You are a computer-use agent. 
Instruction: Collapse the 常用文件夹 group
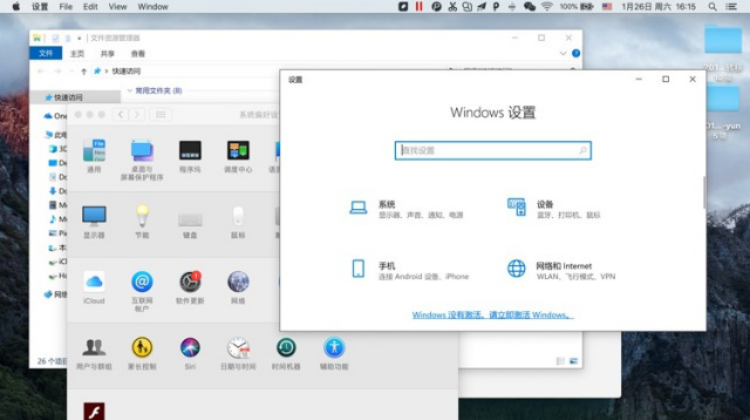pyautogui.click(x=129, y=91)
